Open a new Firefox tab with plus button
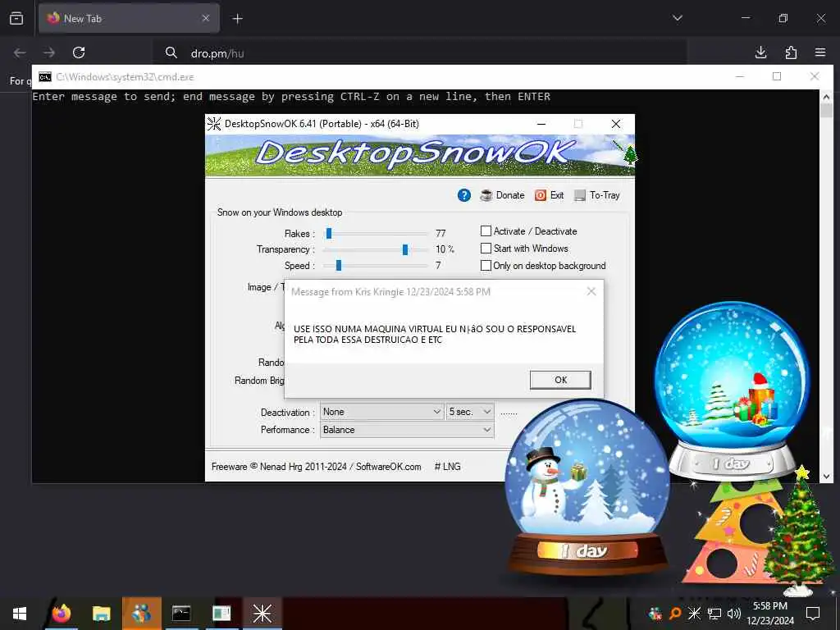 [x=237, y=19]
